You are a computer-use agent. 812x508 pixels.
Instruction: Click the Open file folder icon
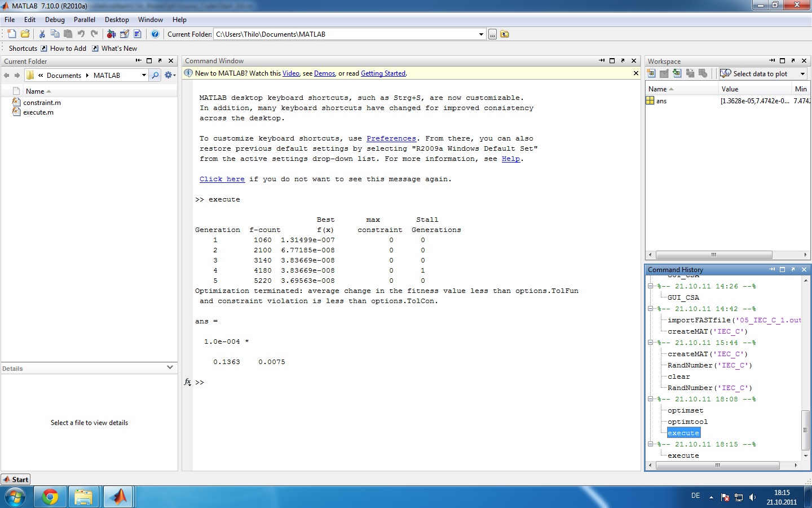pyautogui.click(x=25, y=34)
